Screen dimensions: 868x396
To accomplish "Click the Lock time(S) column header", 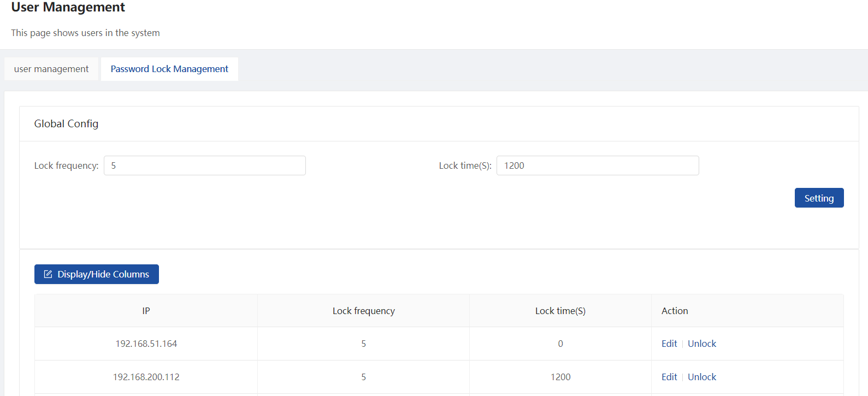I will 560,311.
